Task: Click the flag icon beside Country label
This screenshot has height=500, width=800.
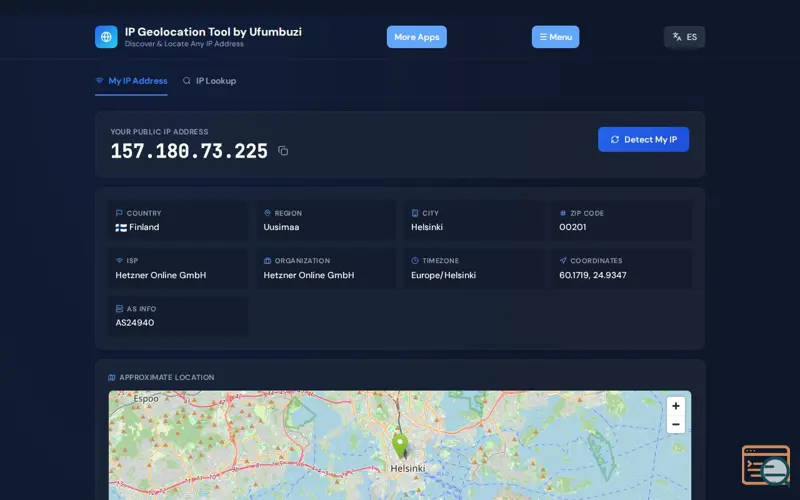Action: coord(119,213)
